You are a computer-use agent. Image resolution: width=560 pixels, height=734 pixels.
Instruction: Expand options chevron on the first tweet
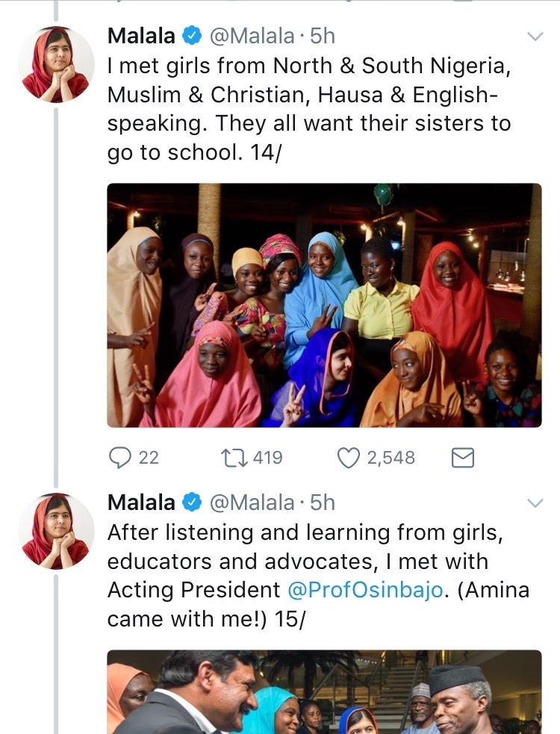point(535,37)
